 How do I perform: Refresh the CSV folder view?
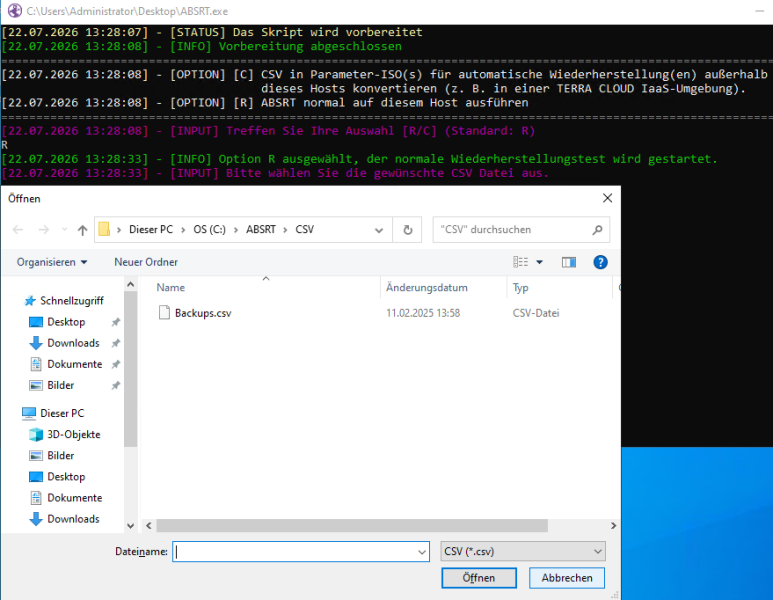click(408, 230)
